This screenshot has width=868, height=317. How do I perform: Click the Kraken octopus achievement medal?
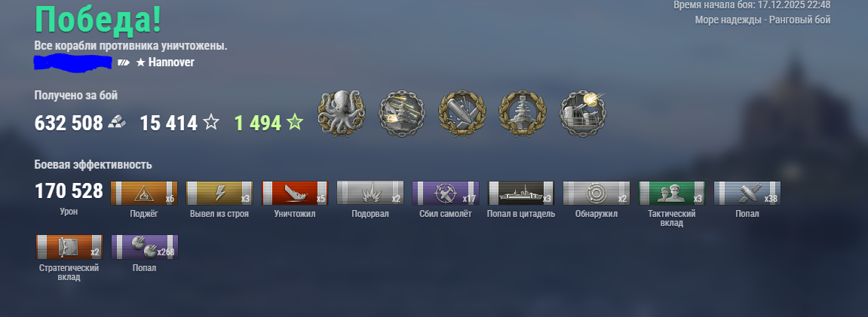[x=342, y=114]
